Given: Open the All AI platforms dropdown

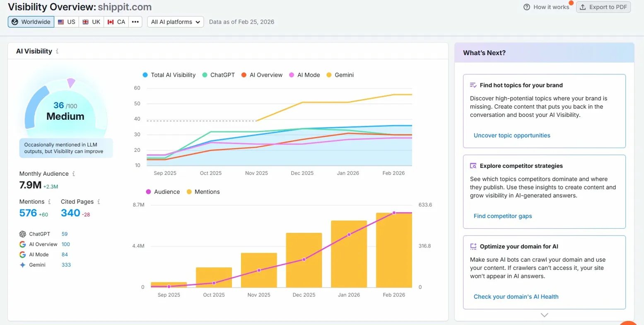Looking at the screenshot, I should [x=176, y=22].
